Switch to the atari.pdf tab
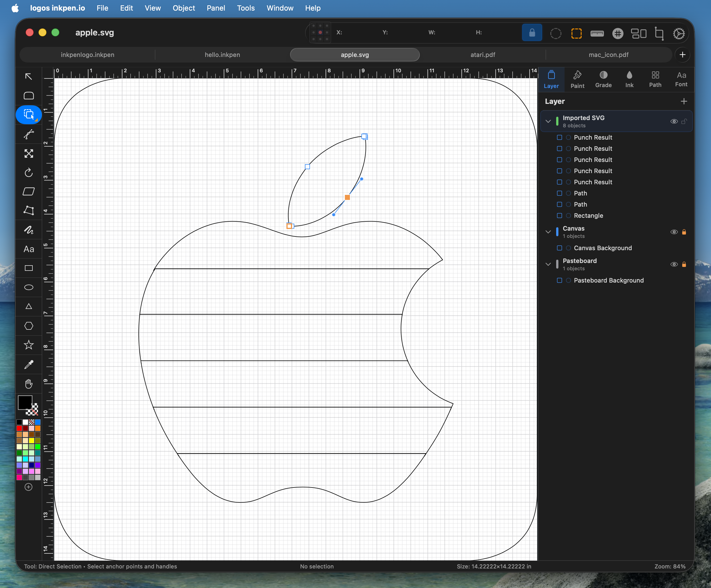 482,55
